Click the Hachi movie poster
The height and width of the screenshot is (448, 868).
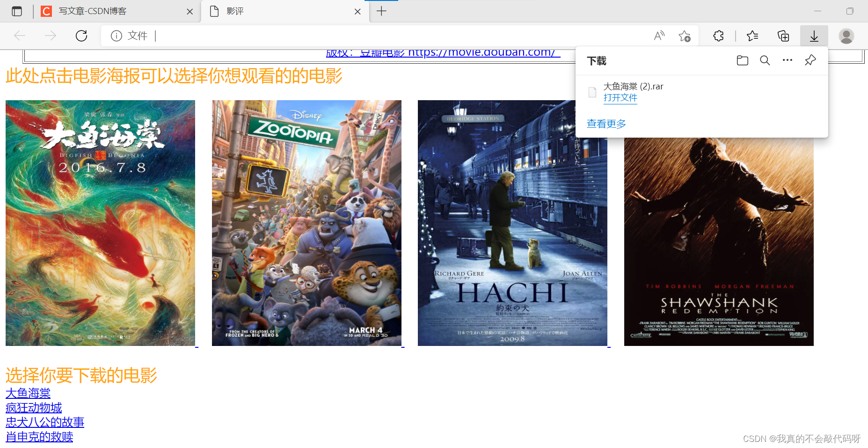click(512, 223)
